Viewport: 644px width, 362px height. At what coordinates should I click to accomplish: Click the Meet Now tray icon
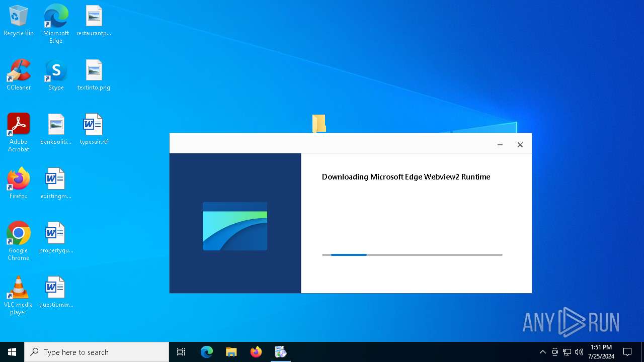pos(555,352)
